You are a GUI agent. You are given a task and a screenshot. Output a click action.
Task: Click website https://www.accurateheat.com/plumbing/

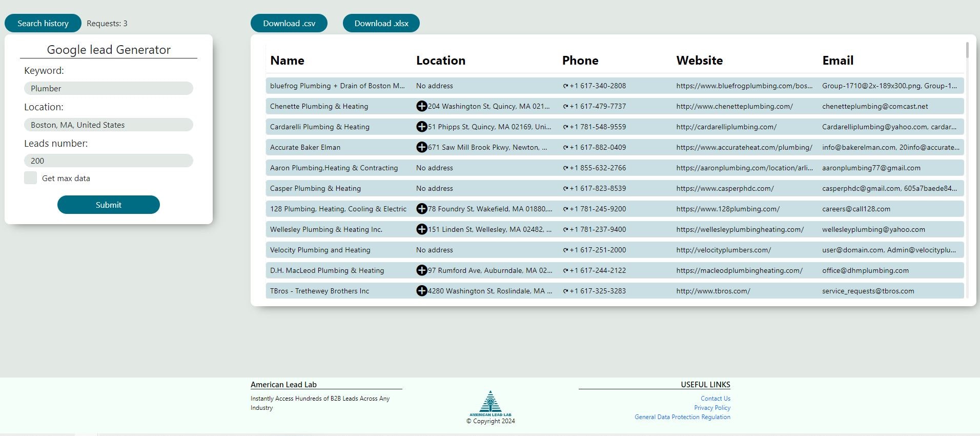click(x=744, y=147)
